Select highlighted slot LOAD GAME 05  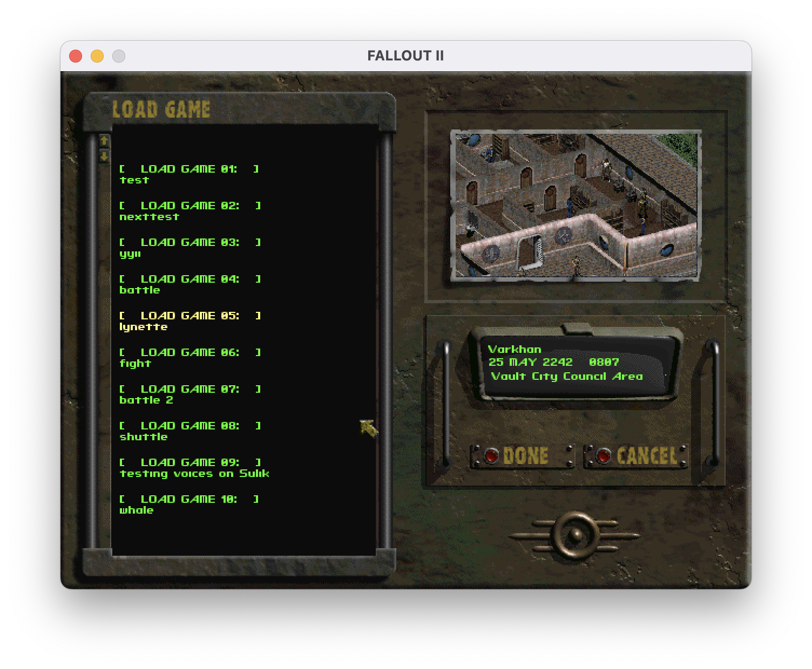click(x=190, y=316)
